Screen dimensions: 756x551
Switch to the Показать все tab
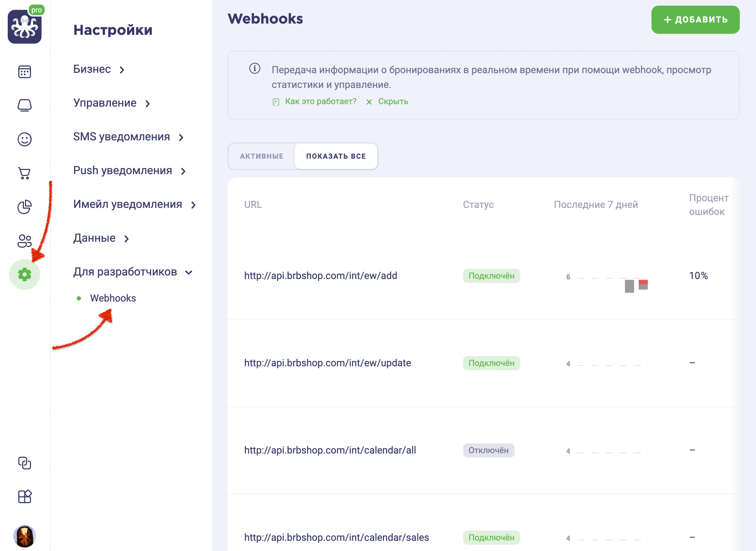pos(336,156)
